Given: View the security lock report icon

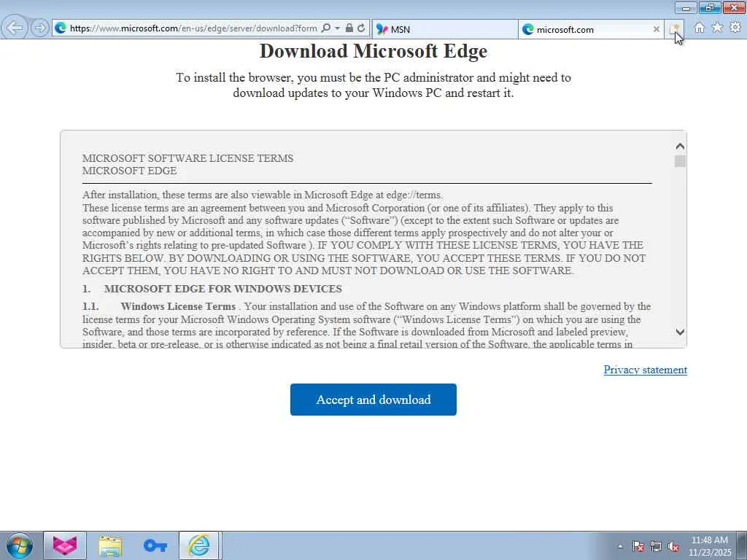Looking at the screenshot, I should point(349,28).
